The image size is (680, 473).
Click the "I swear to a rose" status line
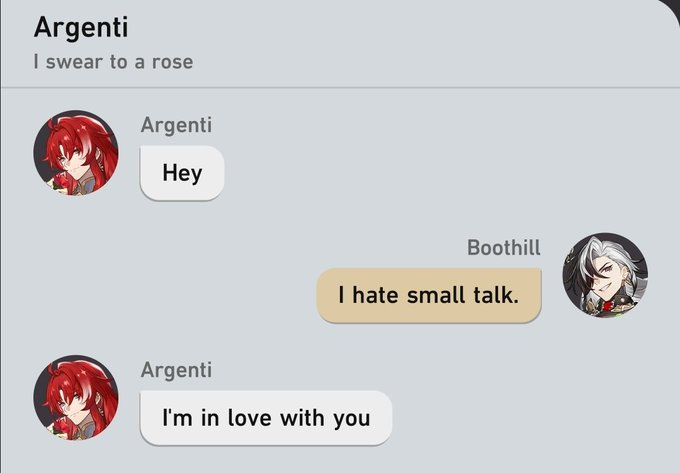coord(113,62)
